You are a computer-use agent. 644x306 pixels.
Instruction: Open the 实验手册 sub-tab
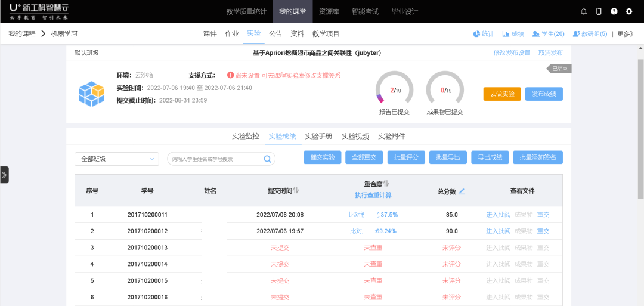(318, 137)
